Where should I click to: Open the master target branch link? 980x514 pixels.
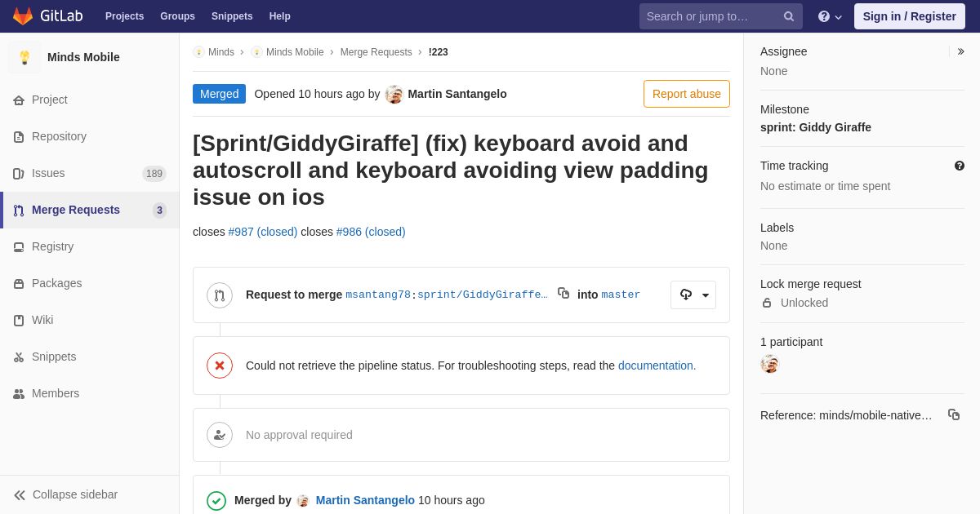click(x=621, y=295)
